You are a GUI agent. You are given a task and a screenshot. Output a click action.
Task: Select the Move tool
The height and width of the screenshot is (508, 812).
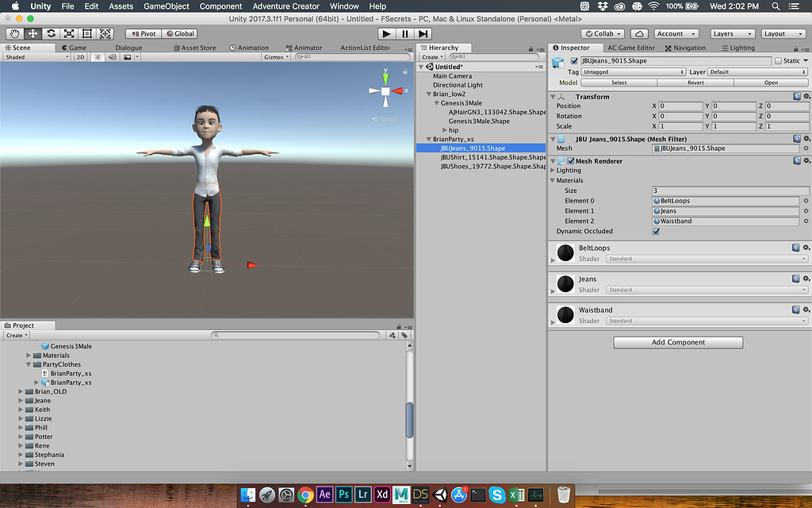tap(32, 33)
